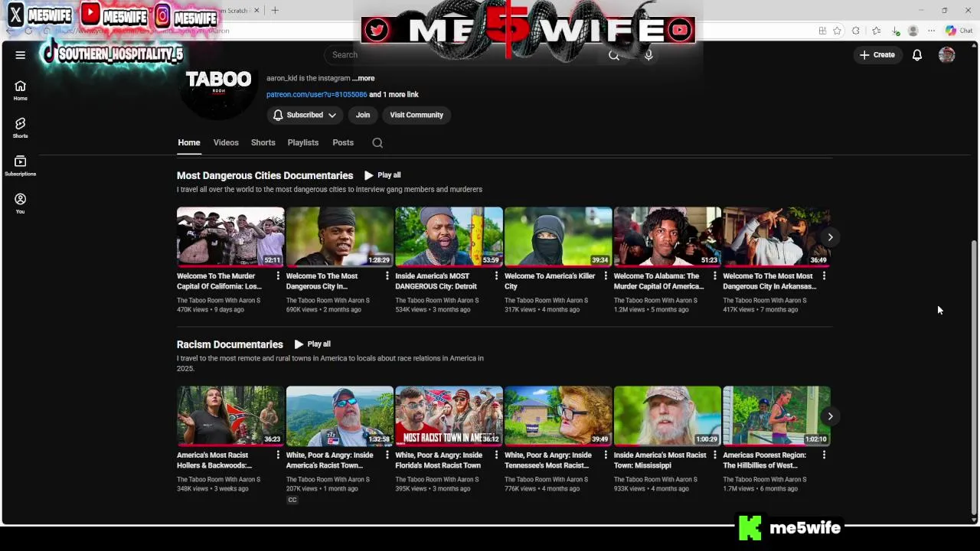The width and height of the screenshot is (980, 551).
Task: Open Subscriptions in the sidebar
Action: click(x=21, y=165)
